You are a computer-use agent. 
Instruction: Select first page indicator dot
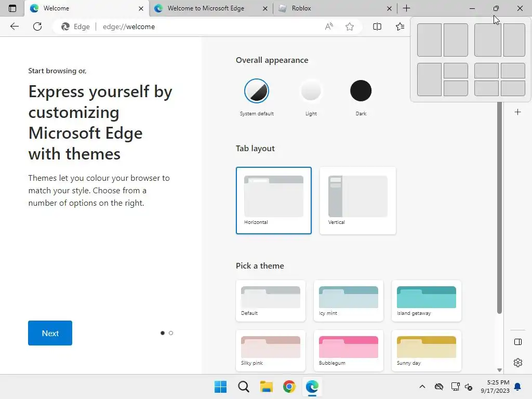point(163,333)
